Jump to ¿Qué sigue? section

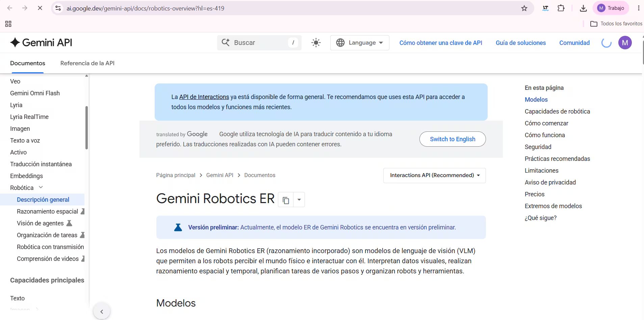[x=540, y=218]
